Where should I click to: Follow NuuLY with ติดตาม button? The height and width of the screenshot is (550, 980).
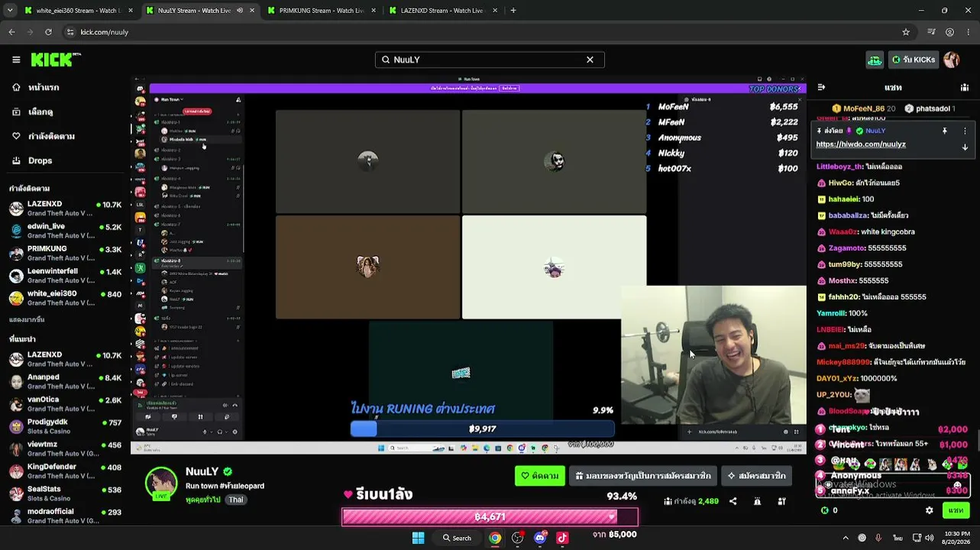tap(540, 476)
